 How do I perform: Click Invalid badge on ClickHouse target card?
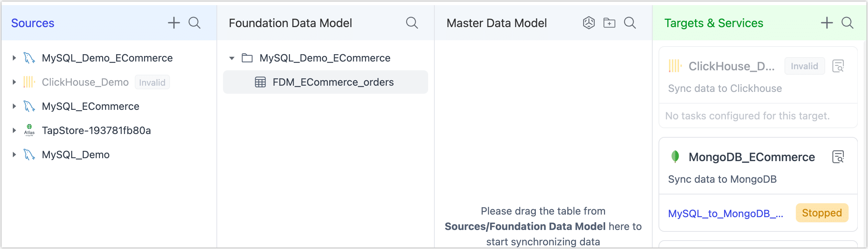[805, 66]
